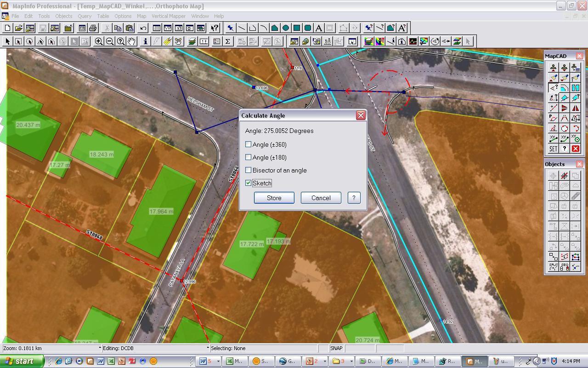Show statistics with Sigma icon
Viewport: 588px width, 368px height.
(227, 41)
